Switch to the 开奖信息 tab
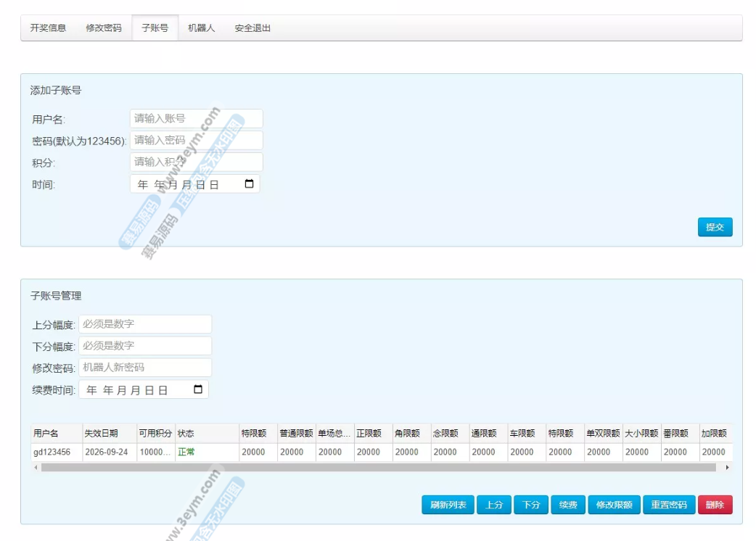This screenshot has width=756, height=541. [48, 28]
